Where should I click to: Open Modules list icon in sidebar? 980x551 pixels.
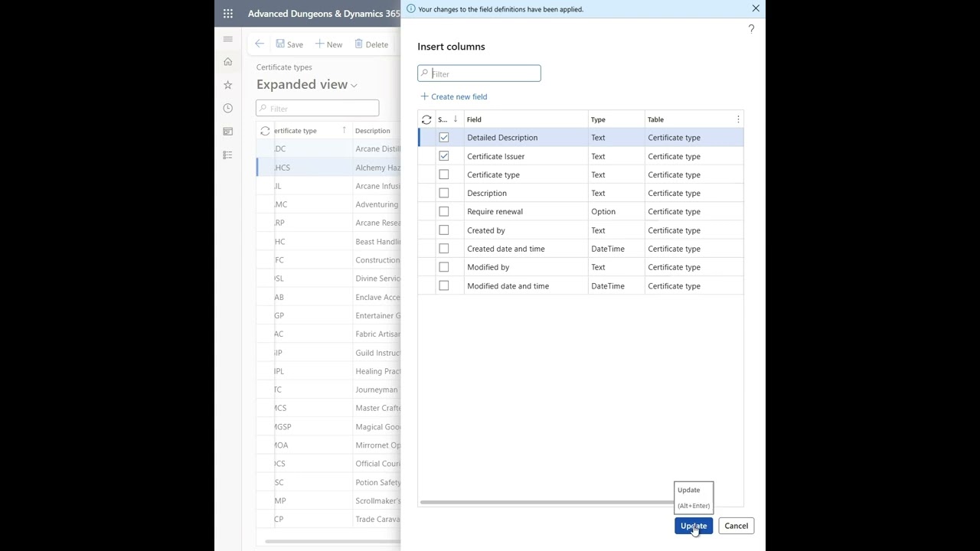228,155
